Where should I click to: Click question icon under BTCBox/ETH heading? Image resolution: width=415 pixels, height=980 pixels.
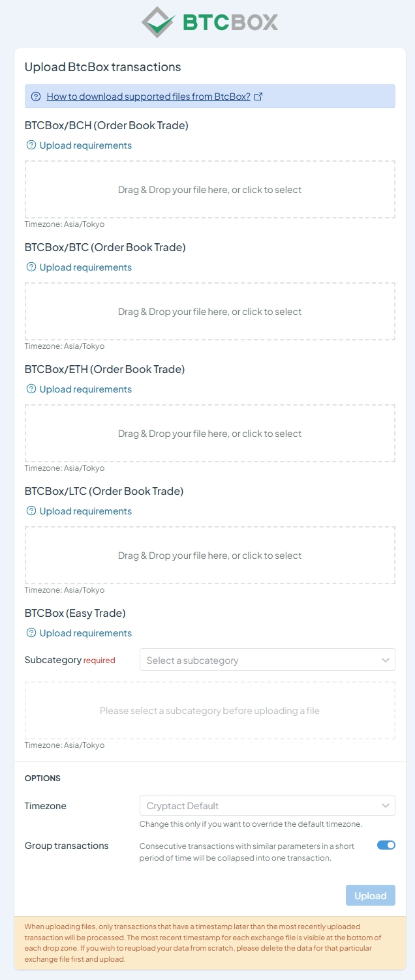pos(31,389)
